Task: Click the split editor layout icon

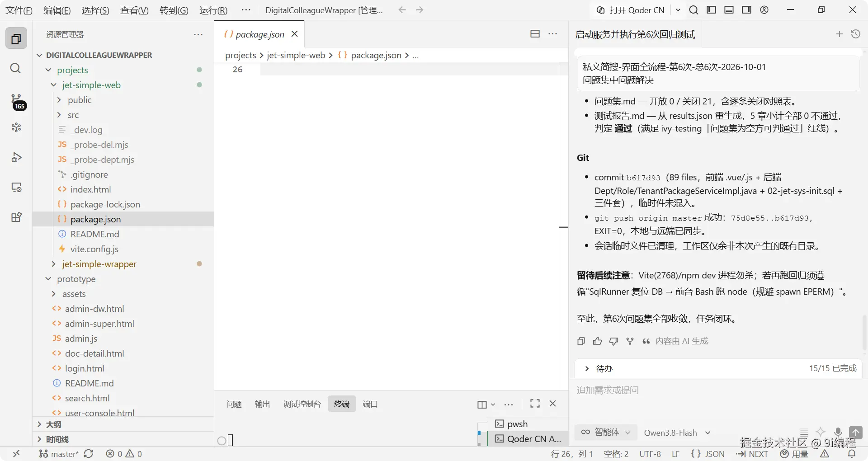Action: tap(535, 34)
